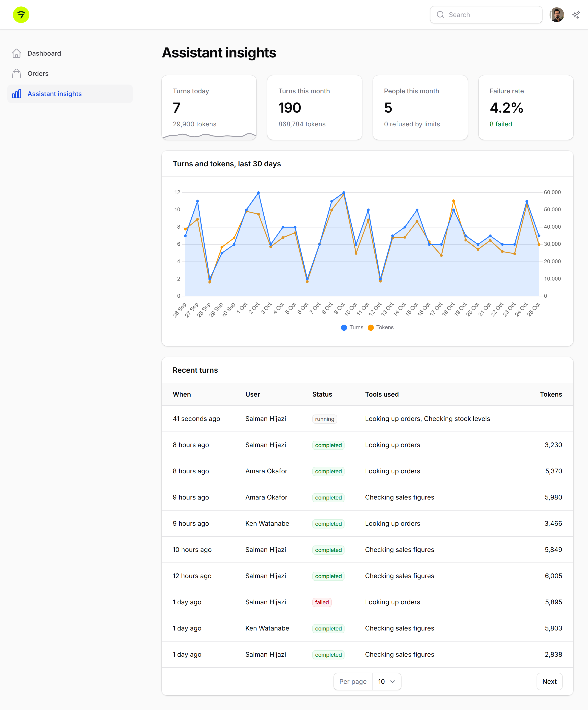Open the sparkle assistant icon
Screen dimensions: 588x710
pos(576,15)
